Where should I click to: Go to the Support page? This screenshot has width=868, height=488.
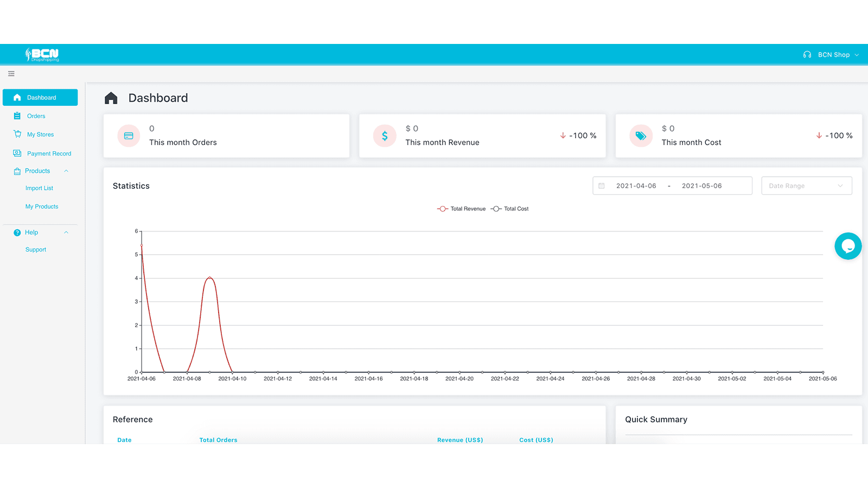36,249
